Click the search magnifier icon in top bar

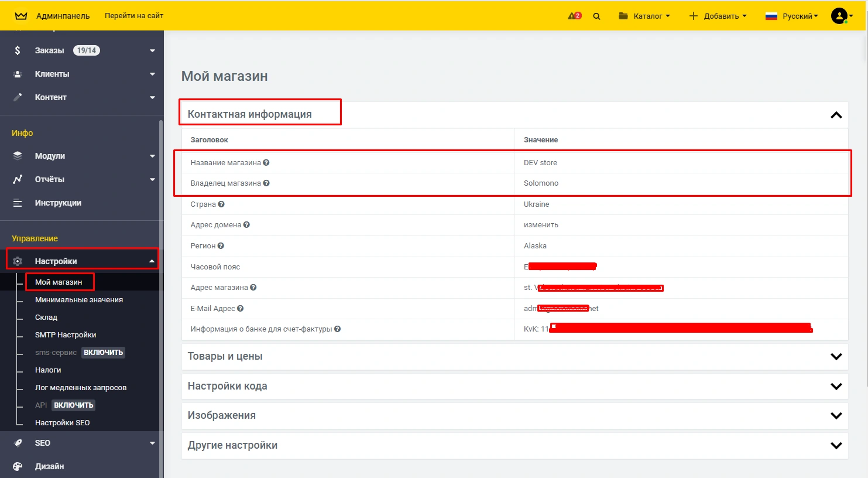(x=596, y=16)
